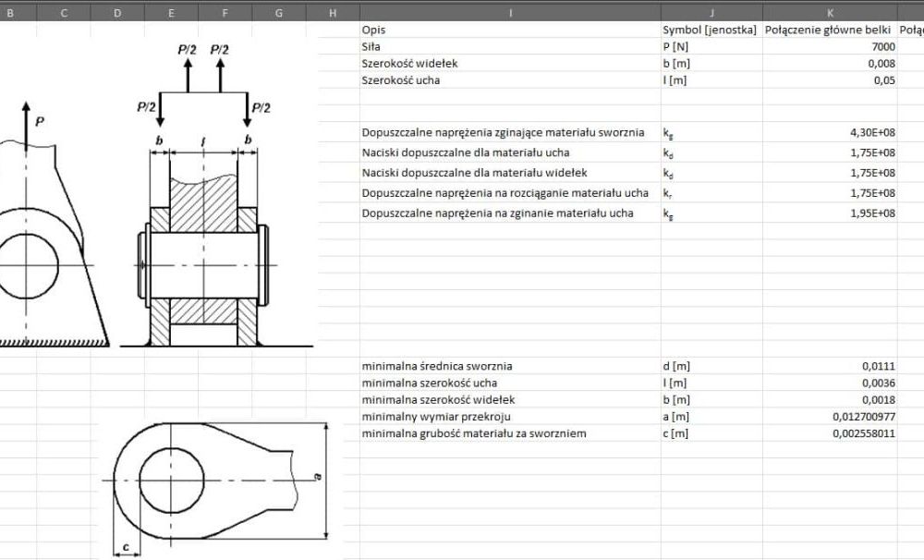Click the column H header
This screenshot has width=924, height=560.
(x=333, y=12)
